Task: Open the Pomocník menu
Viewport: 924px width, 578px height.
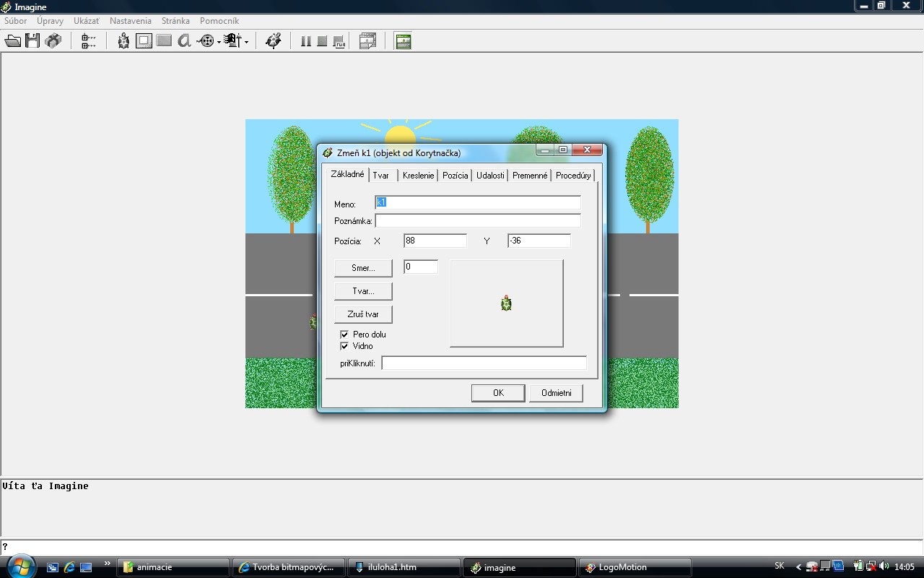Action: [219, 21]
